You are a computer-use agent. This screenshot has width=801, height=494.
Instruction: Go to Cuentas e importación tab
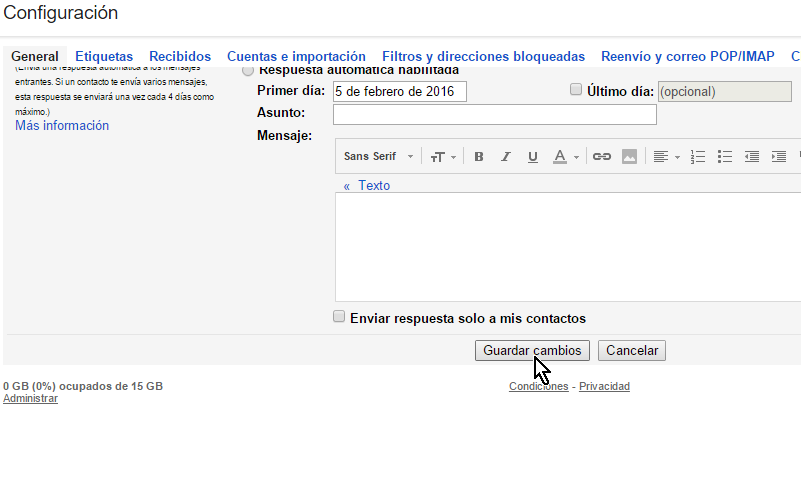296,56
